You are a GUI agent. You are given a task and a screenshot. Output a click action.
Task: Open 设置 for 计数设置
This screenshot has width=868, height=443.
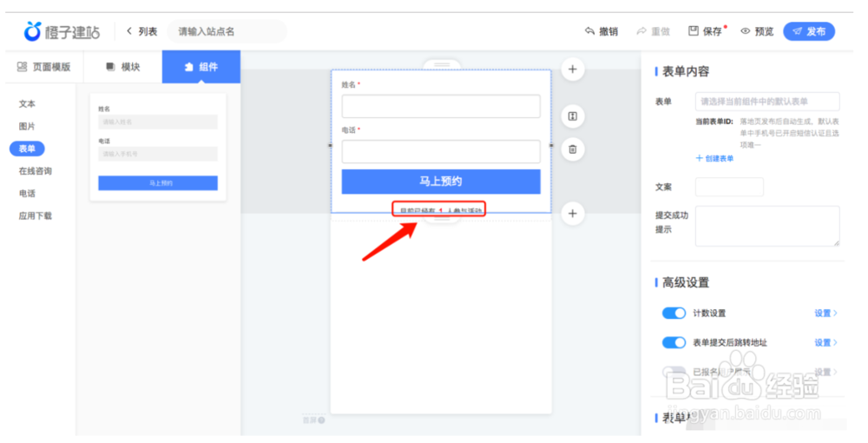(x=825, y=314)
